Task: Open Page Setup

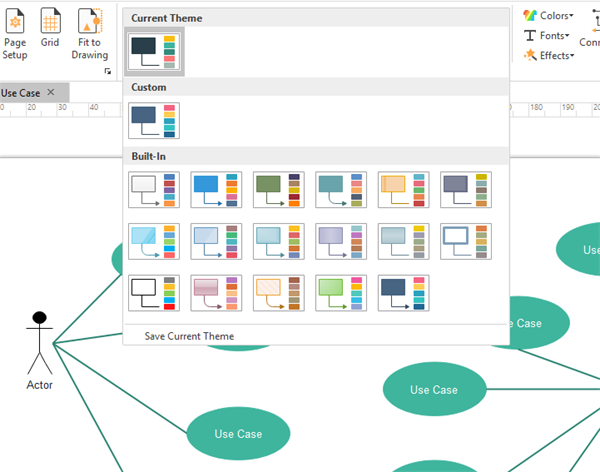Action: point(15,34)
